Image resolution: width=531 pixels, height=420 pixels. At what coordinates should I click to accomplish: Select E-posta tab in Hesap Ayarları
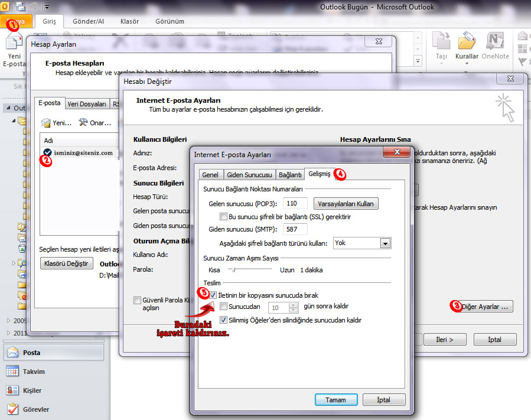tap(50, 103)
